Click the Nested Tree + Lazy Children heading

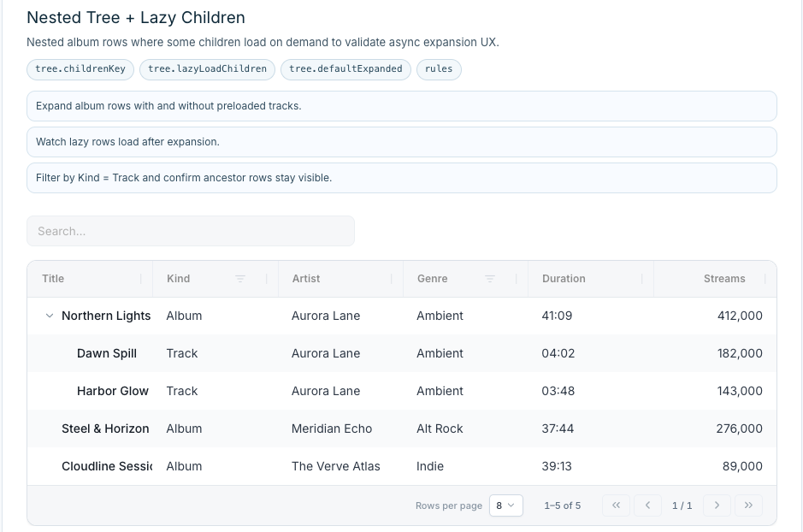coord(136,17)
